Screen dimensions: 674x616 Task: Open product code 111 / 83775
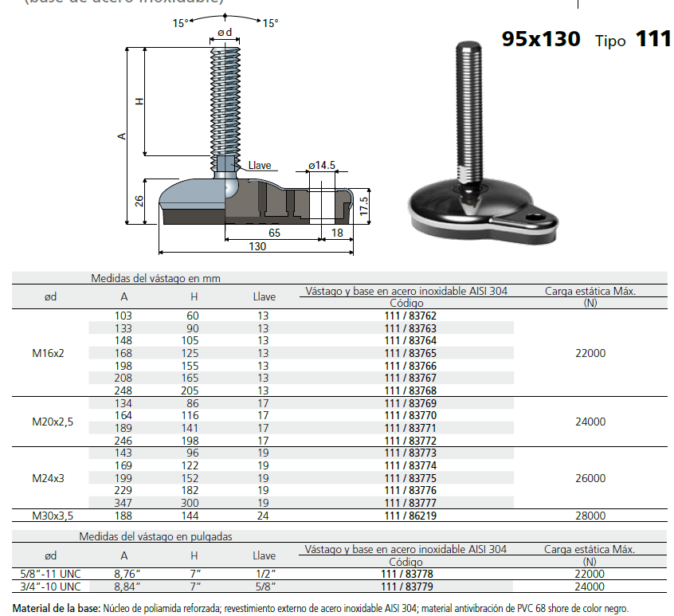click(410, 478)
